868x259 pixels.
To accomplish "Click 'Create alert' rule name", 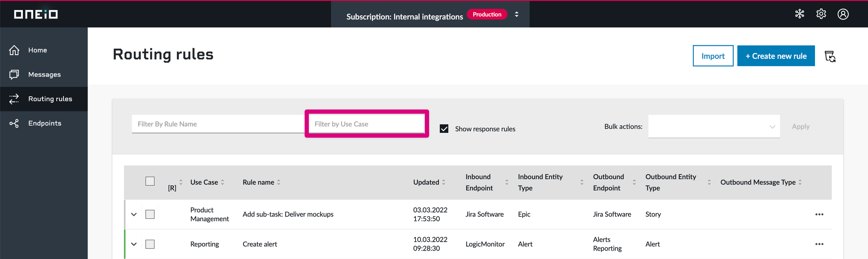I will 260,244.
